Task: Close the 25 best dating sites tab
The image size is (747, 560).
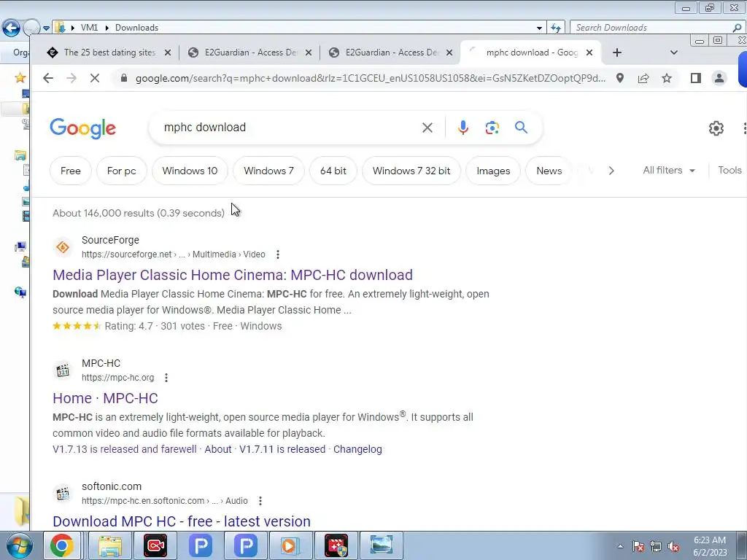Action: tap(168, 52)
